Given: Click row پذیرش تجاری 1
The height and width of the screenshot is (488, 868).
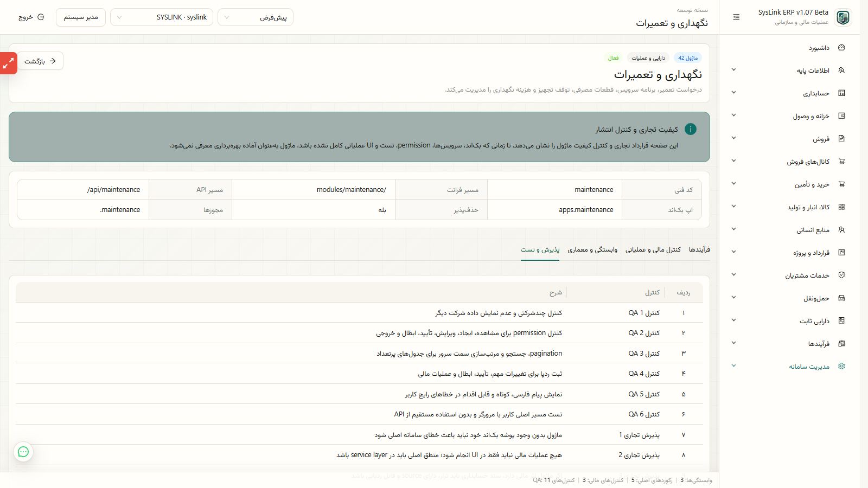Looking at the screenshot, I should pyautogui.click(x=359, y=435).
